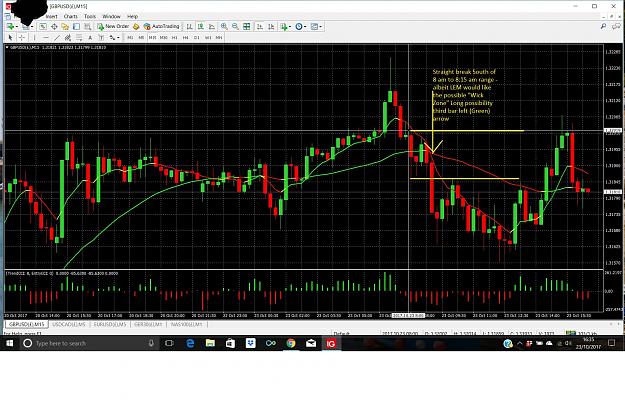
Task: Select the Crosshair tool
Action: [x=22, y=37]
